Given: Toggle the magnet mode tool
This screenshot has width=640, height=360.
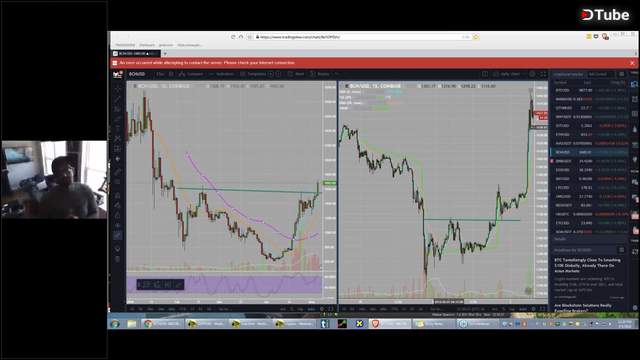Looking at the screenshot, I should tap(118, 195).
